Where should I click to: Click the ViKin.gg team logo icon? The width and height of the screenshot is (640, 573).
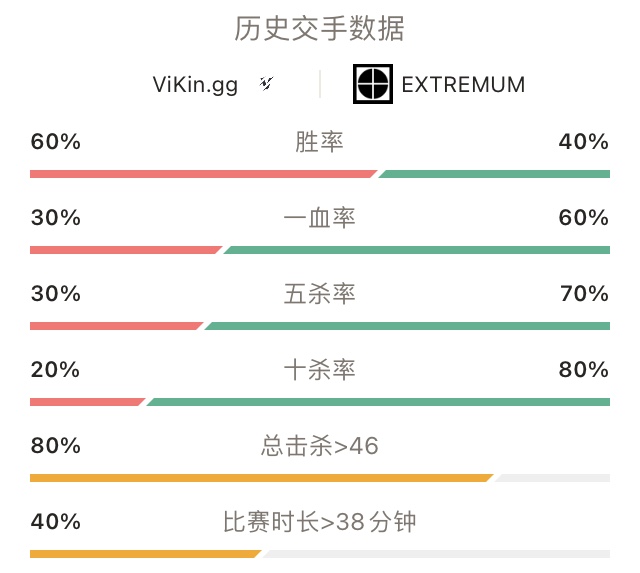pyautogui.click(x=267, y=83)
